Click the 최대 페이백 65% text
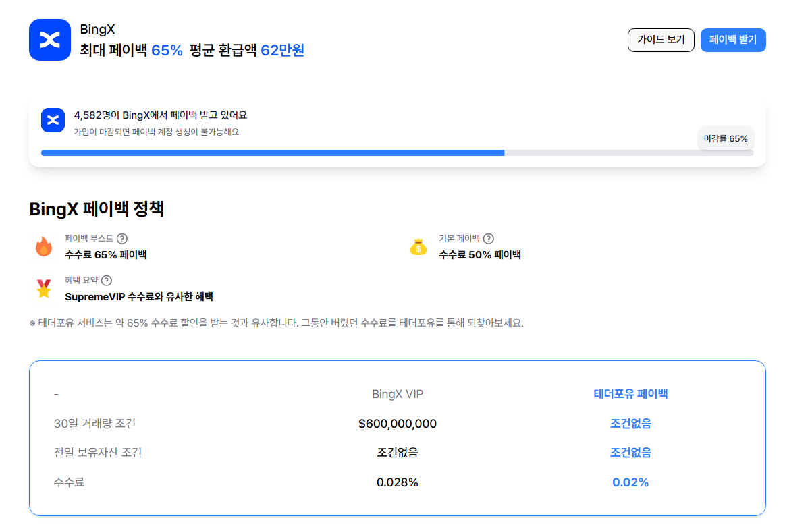Image resolution: width=812 pixels, height=531 pixels. click(131, 50)
